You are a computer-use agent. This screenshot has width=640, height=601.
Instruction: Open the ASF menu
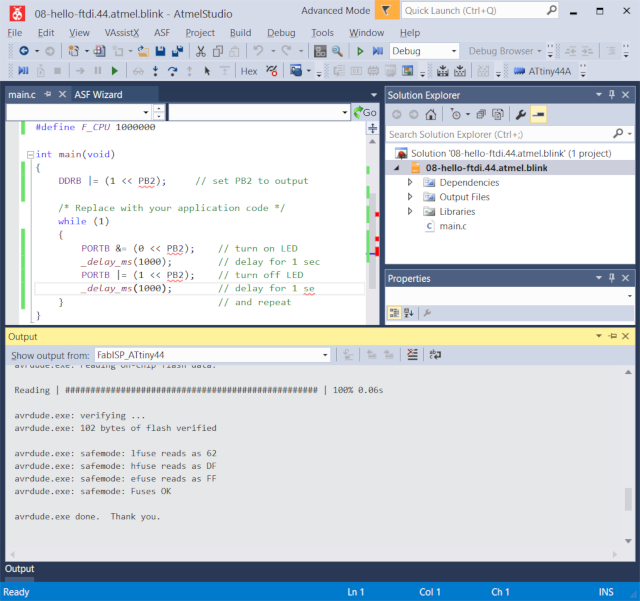162,33
